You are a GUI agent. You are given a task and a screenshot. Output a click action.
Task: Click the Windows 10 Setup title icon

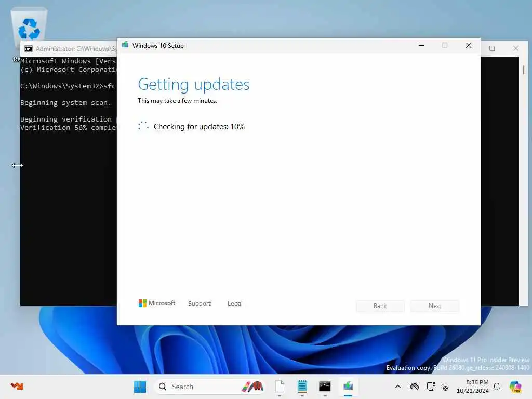[125, 45]
